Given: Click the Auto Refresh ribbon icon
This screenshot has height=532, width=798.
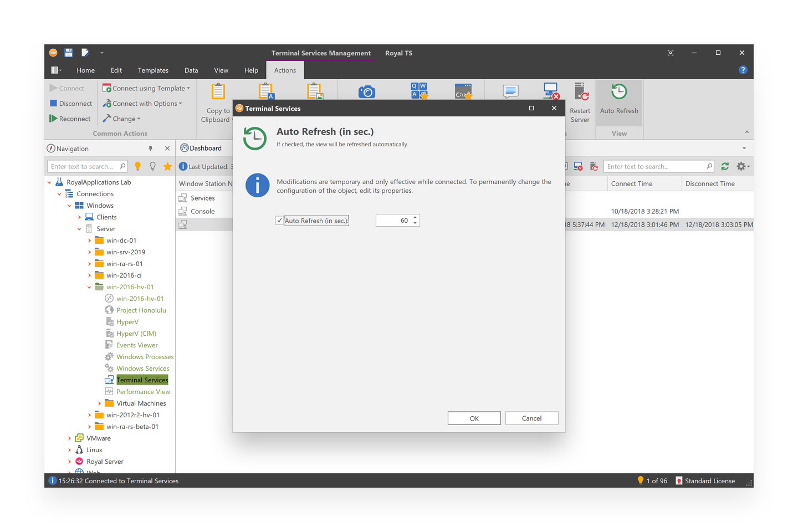Looking at the screenshot, I should [x=618, y=93].
